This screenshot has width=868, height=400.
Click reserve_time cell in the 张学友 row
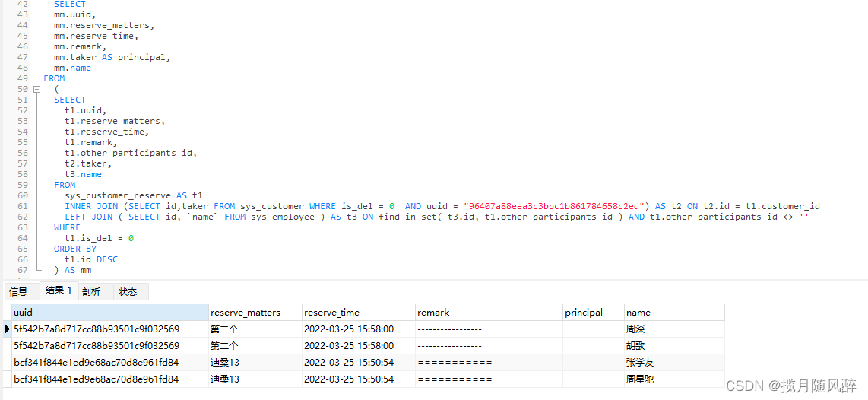click(358, 363)
